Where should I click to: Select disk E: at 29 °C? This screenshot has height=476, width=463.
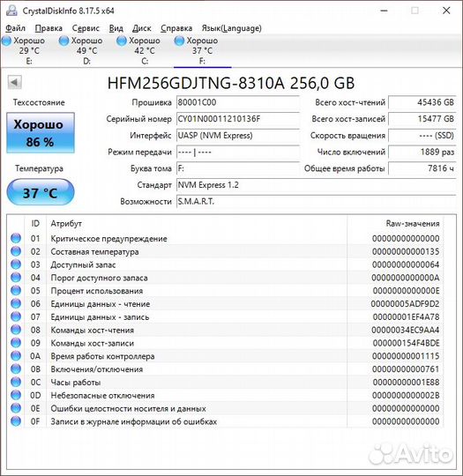point(24,50)
